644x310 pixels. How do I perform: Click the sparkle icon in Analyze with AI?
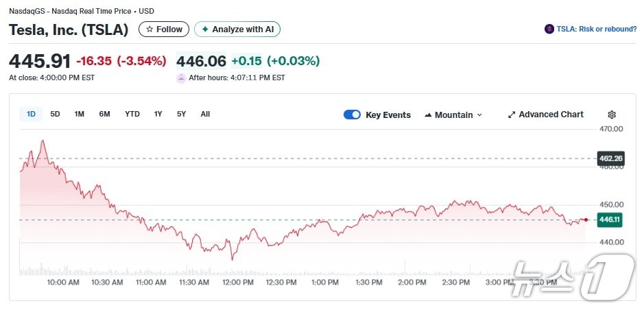click(x=205, y=29)
